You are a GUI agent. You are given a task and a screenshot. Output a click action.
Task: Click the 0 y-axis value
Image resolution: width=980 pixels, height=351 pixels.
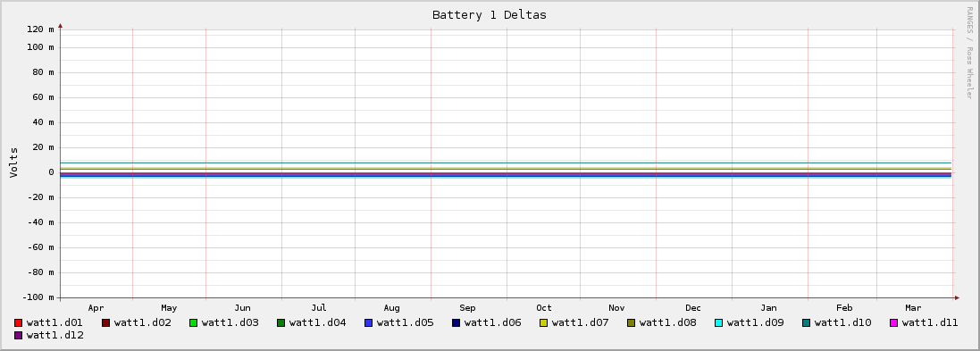(x=51, y=172)
